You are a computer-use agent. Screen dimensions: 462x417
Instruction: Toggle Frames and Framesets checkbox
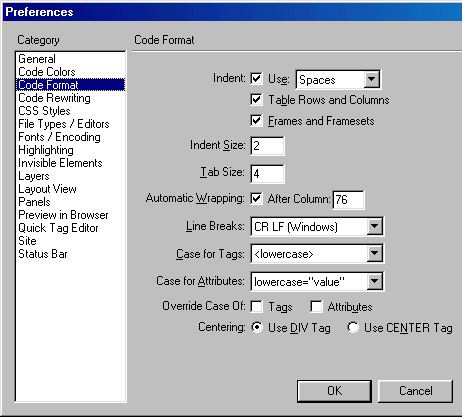(256, 120)
